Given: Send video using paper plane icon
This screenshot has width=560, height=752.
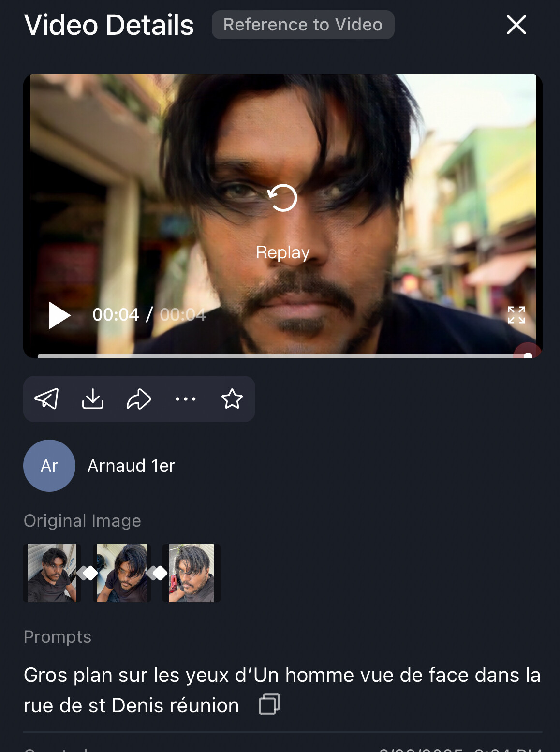Looking at the screenshot, I should pyautogui.click(x=46, y=399).
